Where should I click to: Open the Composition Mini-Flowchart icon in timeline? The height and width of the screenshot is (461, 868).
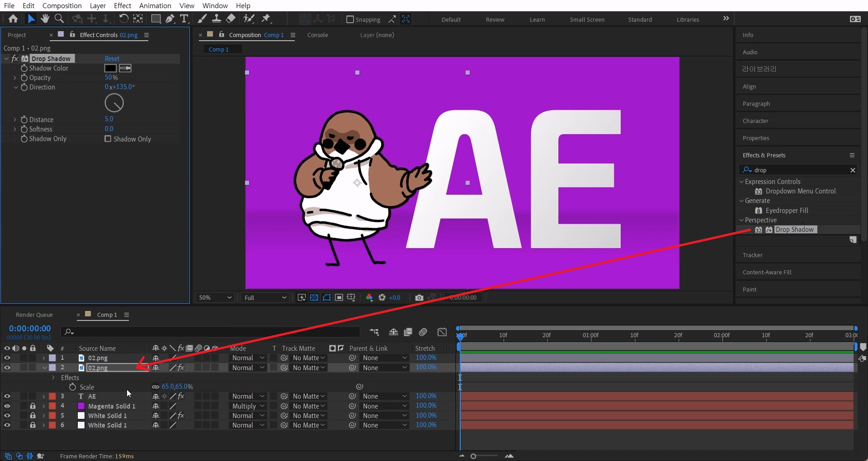pyautogui.click(x=374, y=332)
